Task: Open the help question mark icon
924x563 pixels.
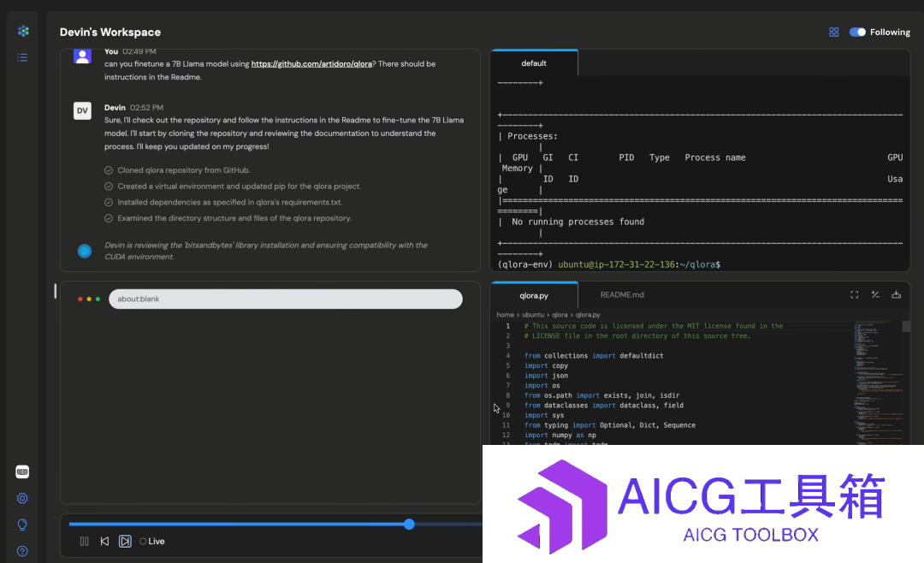Action: [x=22, y=551]
